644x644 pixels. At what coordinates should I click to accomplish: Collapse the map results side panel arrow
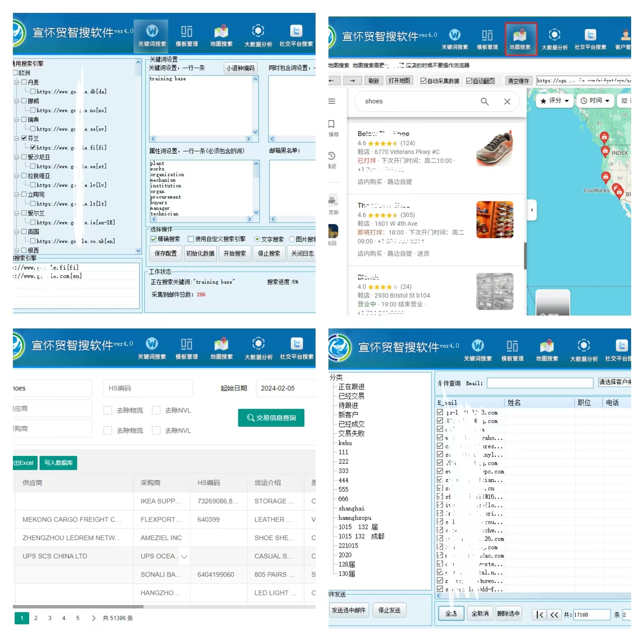[x=532, y=210]
